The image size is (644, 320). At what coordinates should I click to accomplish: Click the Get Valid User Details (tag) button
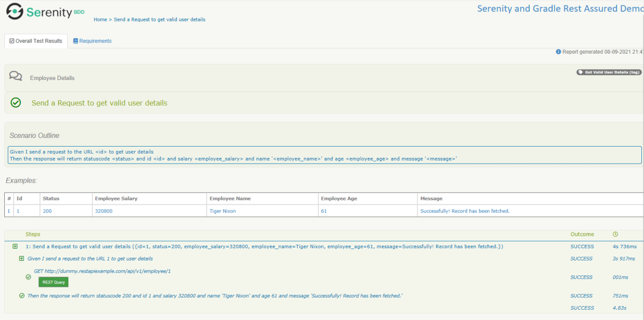(609, 72)
